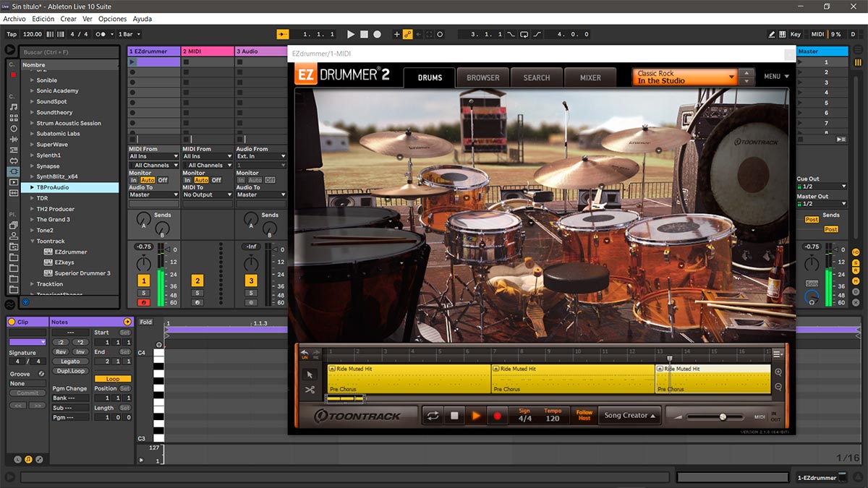The image size is (868, 488).
Task: Set EZdrummer track monitor to In
Action: [x=133, y=180]
